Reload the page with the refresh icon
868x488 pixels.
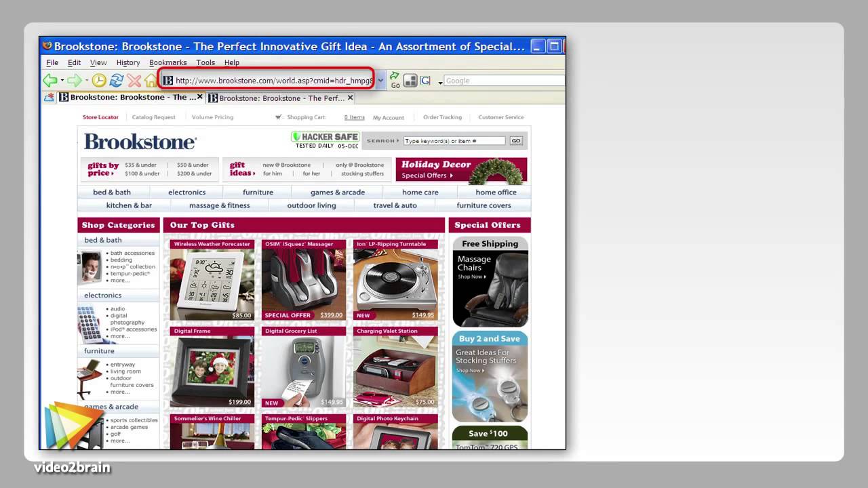tap(117, 81)
